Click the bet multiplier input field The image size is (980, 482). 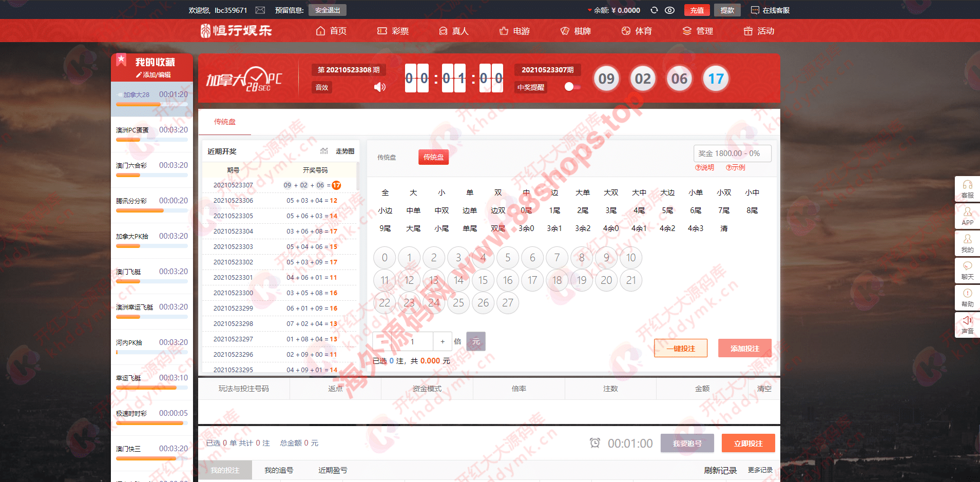pos(412,341)
